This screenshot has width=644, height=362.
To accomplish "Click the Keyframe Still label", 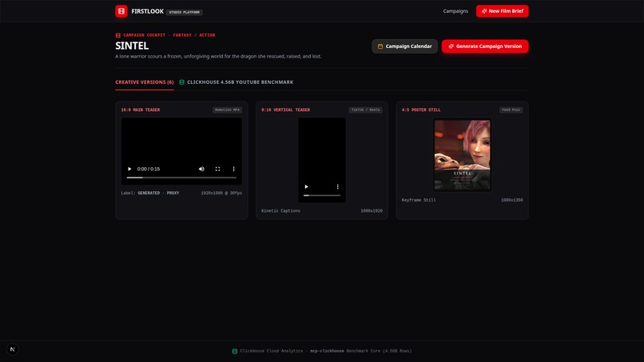I will click(419, 200).
